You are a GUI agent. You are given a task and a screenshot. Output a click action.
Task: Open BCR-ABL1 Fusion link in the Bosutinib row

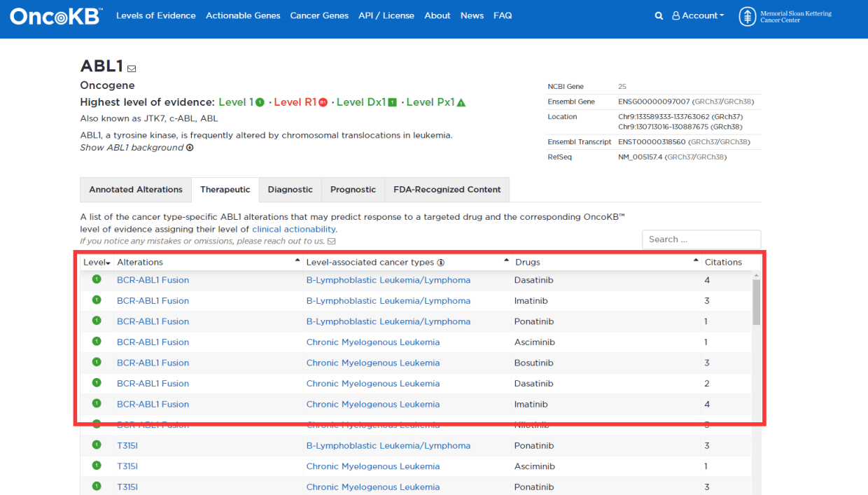pos(153,363)
